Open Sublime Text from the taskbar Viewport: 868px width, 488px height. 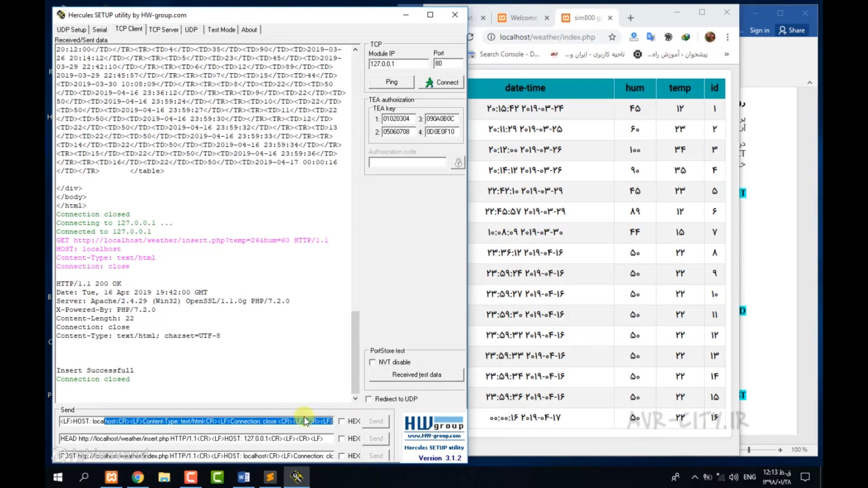[x=270, y=477]
